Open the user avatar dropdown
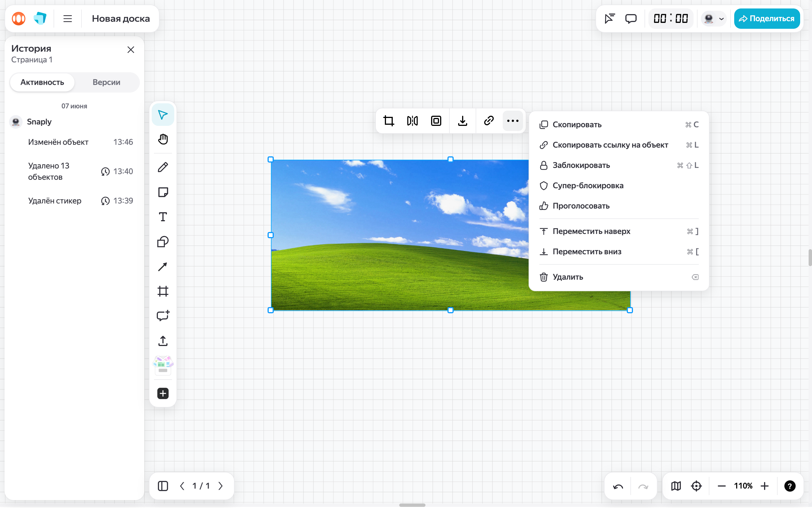 click(714, 18)
